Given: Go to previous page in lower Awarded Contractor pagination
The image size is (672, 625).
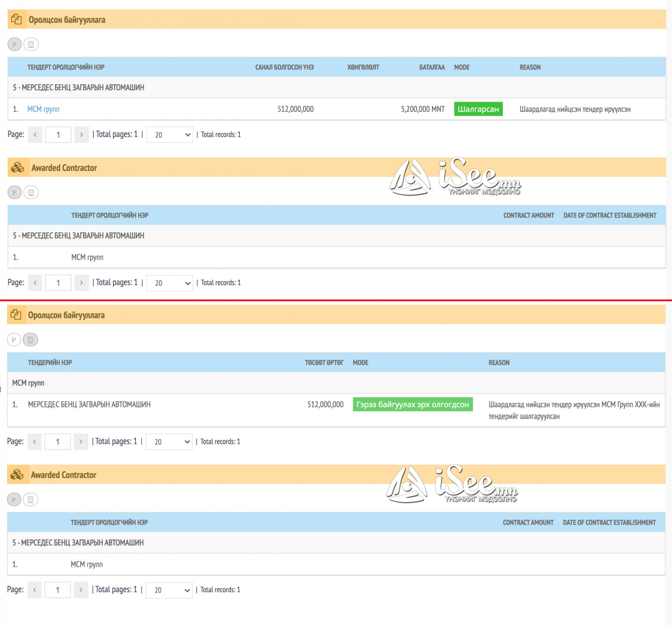Looking at the screenshot, I should pyautogui.click(x=34, y=590).
